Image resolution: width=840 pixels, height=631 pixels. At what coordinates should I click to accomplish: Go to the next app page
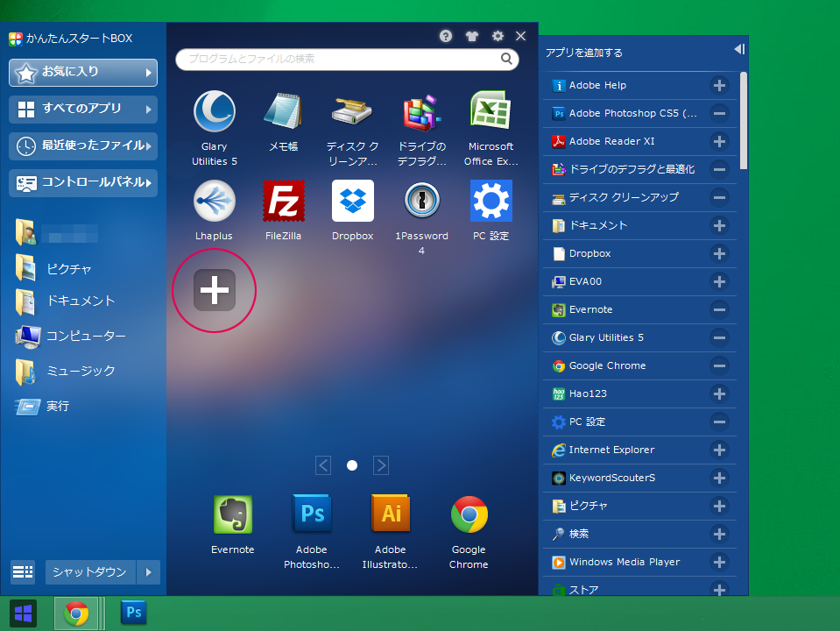point(381,465)
